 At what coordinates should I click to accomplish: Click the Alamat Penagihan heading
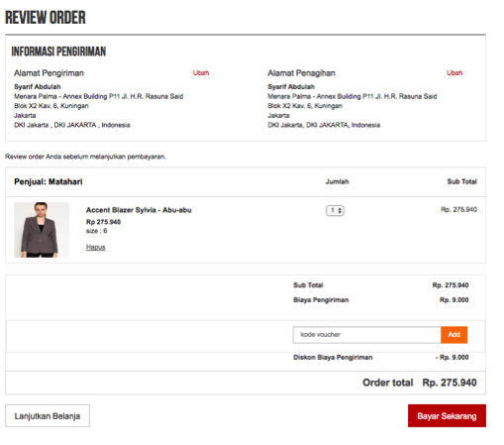click(x=301, y=73)
